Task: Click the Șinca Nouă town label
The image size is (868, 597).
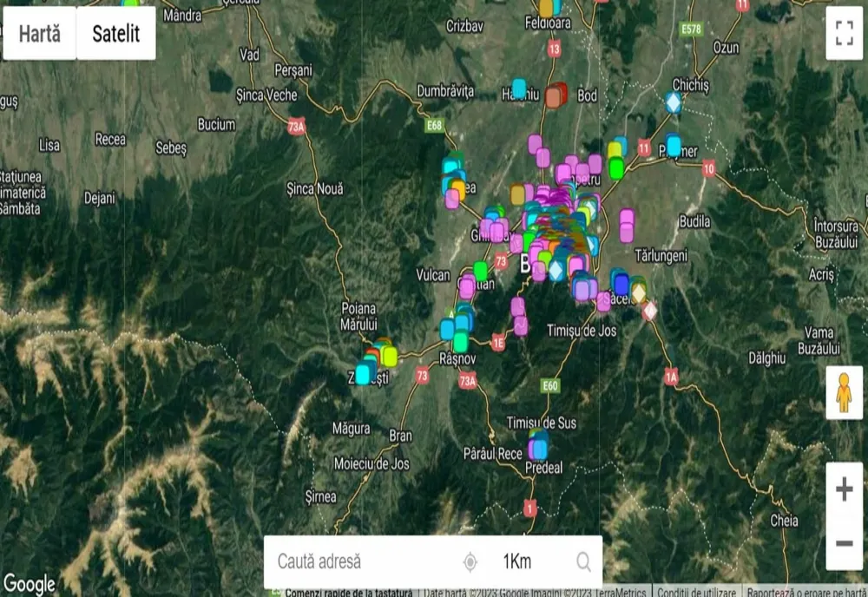Action: pos(314,188)
